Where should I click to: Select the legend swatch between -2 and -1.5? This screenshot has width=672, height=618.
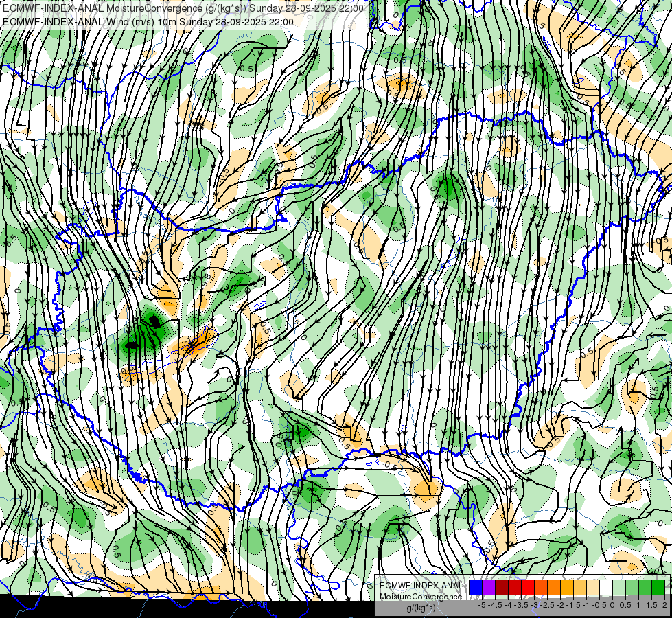(568, 588)
